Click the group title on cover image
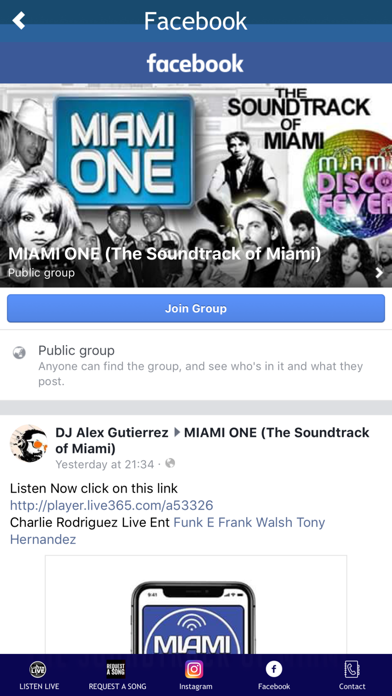The image size is (392, 696). coord(164,254)
